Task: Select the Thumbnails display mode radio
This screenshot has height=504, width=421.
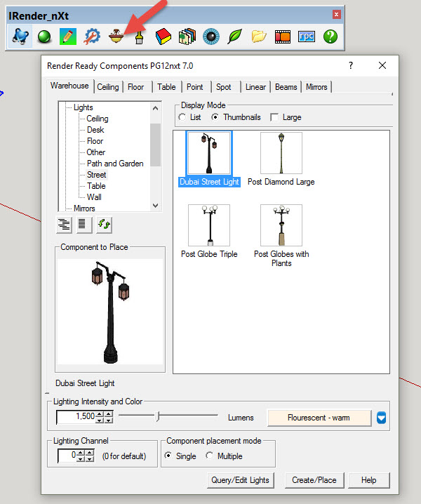Action: click(215, 117)
